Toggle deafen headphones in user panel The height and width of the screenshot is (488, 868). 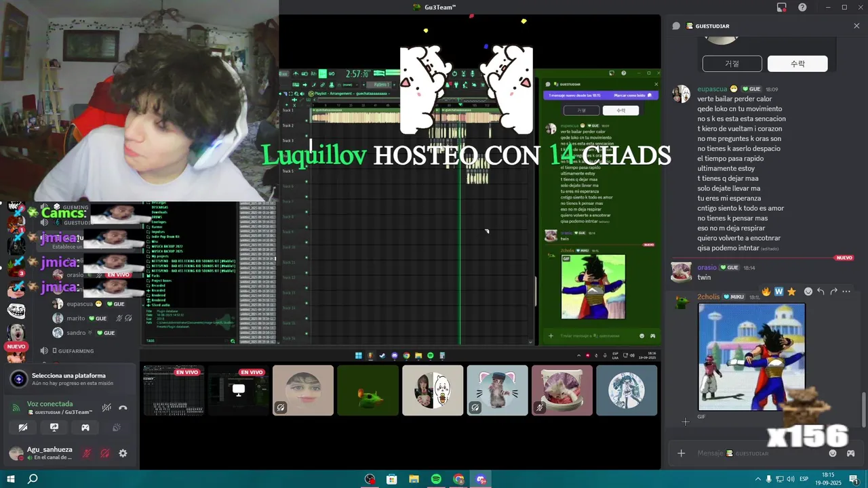tap(105, 453)
